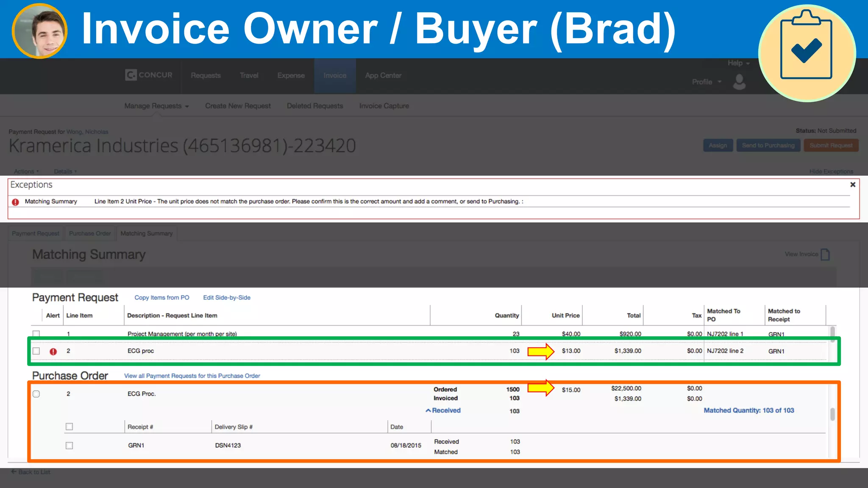Click the Concur logo icon
Viewport: 868px width, 488px height.
[131, 75]
